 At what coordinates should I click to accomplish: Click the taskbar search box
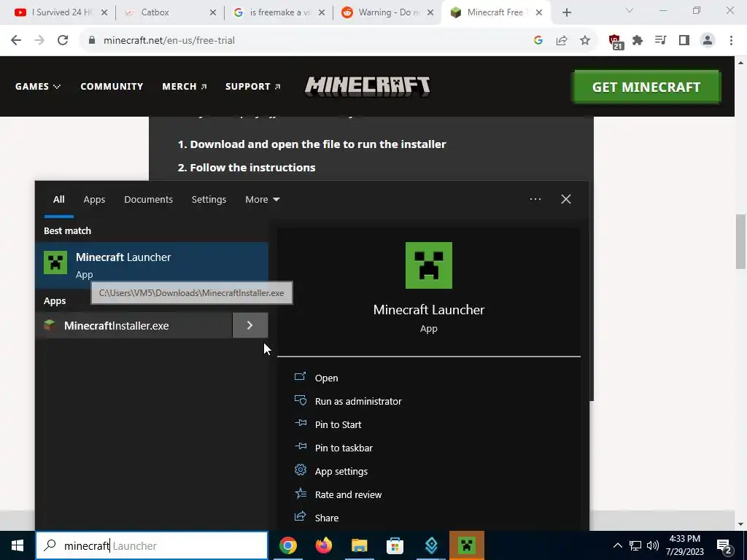coord(152,545)
